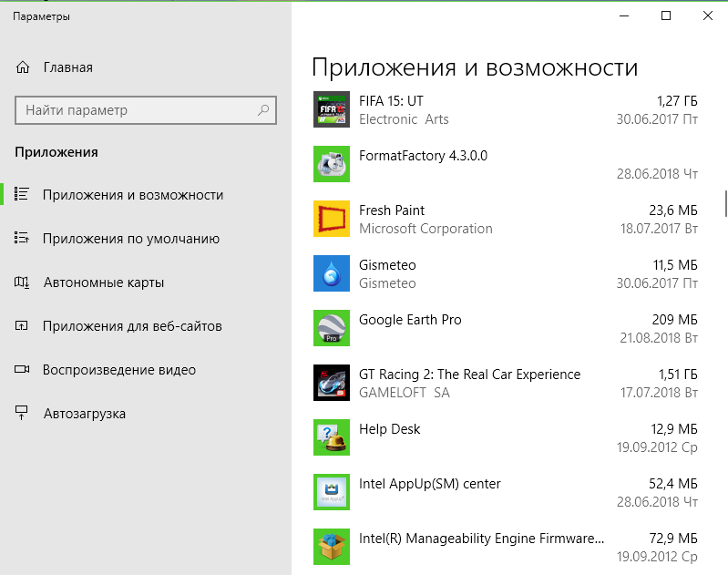Focus the Найти параметр search field

click(x=145, y=110)
